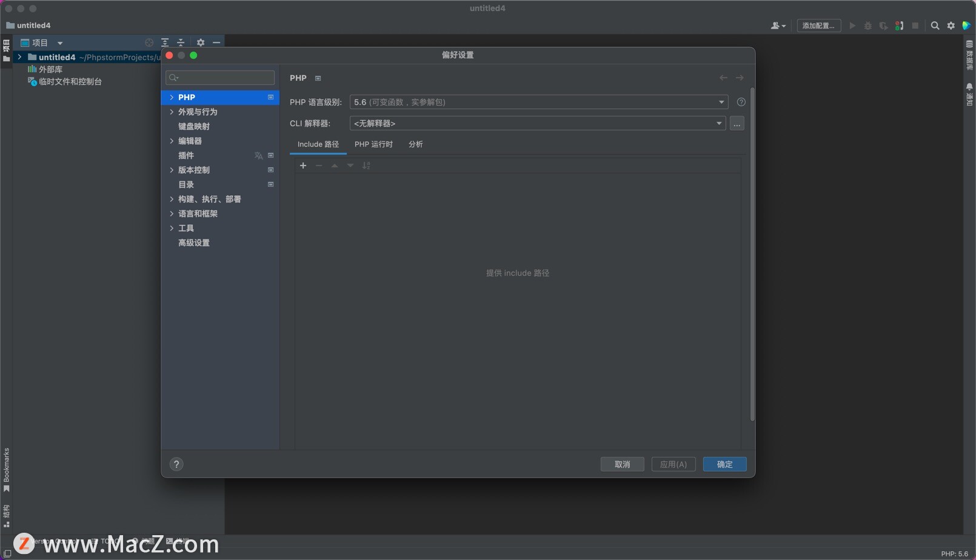Select External Libraries (外部库) node
The height and width of the screenshot is (560, 976).
point(45,69)
